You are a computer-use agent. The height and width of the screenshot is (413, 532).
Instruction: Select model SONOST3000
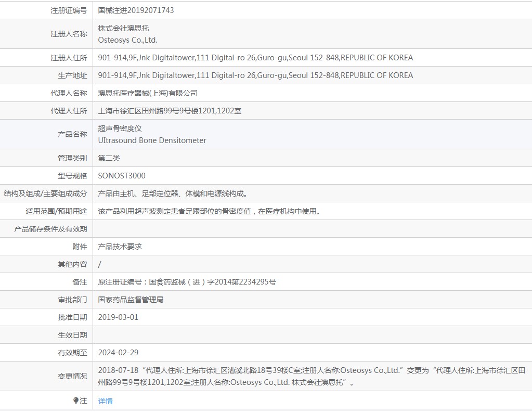point(122,176)
